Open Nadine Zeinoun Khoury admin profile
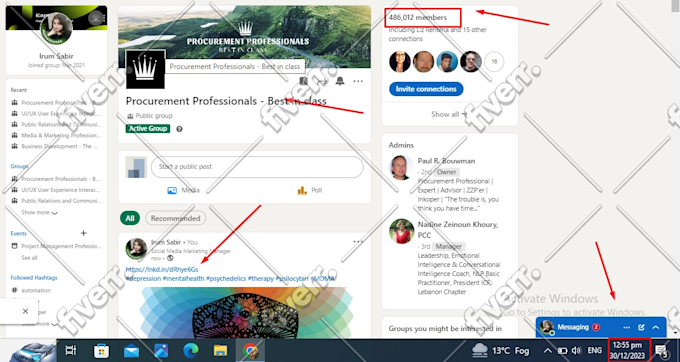Viewport: 680px width, 362px height. coord(458,230)
